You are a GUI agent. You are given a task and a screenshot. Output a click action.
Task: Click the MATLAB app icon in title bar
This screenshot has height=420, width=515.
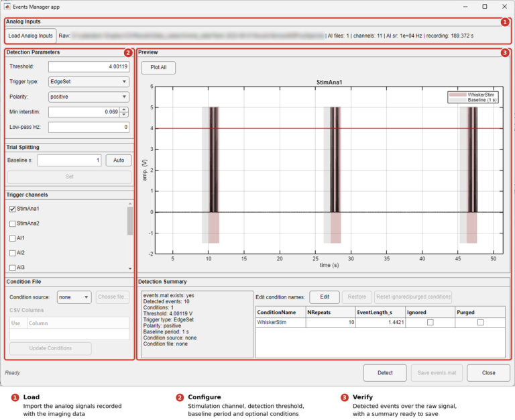click(x=7, y=7)
